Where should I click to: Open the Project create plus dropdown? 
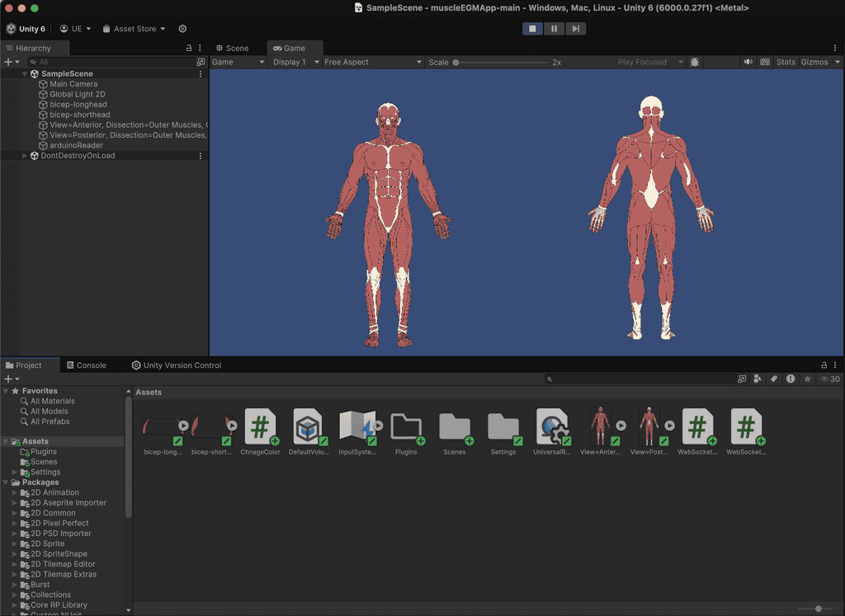12,379
